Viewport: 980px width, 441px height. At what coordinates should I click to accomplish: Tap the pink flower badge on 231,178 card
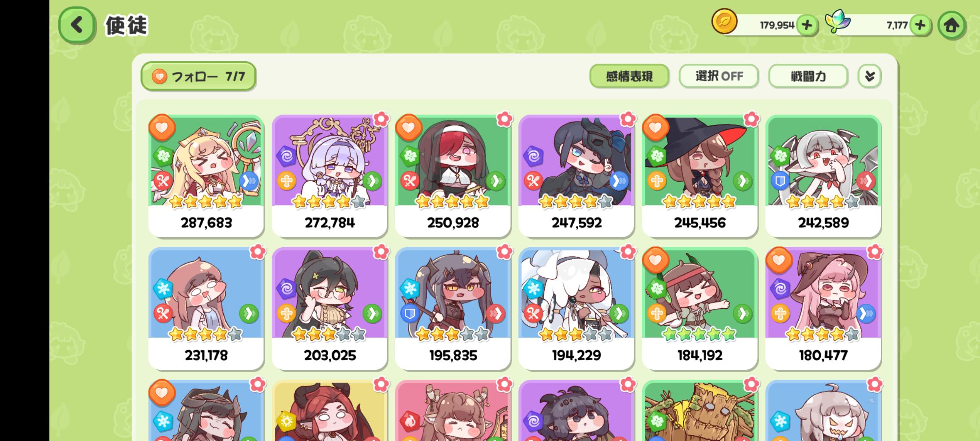(258, 252)
